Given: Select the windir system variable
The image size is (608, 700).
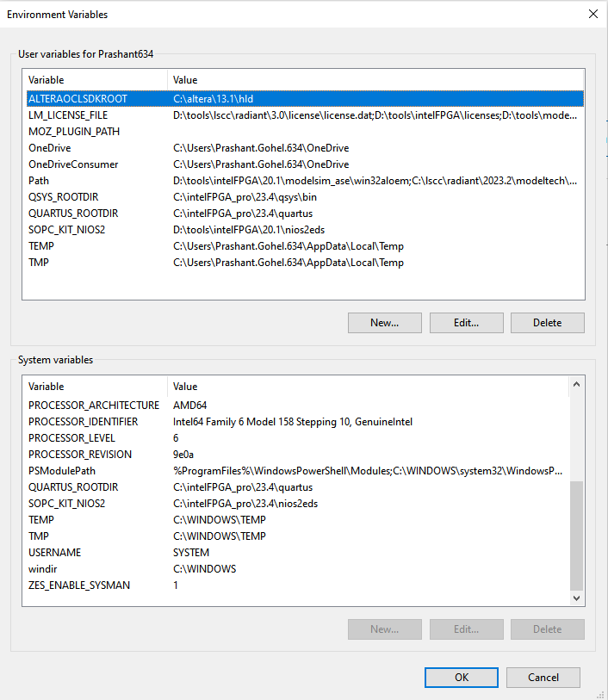Looking at the screenshot, I should click(42, 569).
